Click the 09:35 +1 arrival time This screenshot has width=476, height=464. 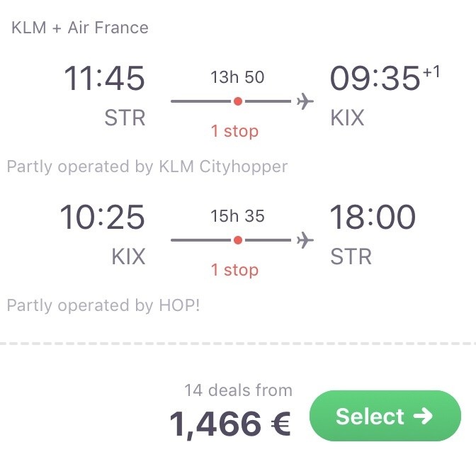point(385,78)
